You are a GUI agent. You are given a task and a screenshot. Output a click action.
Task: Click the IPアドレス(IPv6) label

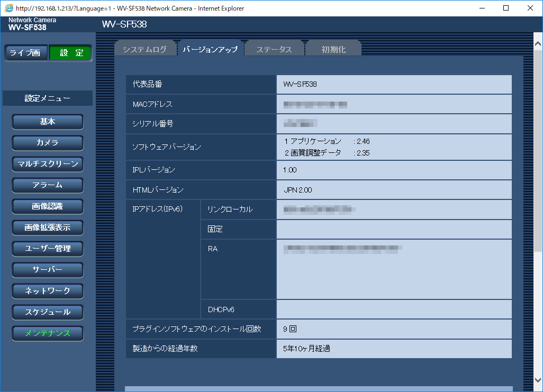(158, 209)
